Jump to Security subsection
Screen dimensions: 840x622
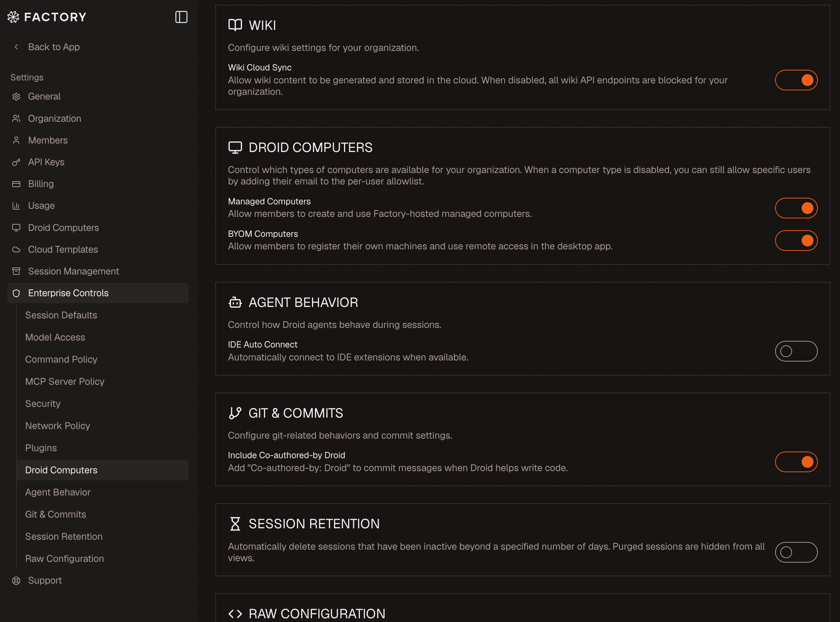[x=103, y=404]
